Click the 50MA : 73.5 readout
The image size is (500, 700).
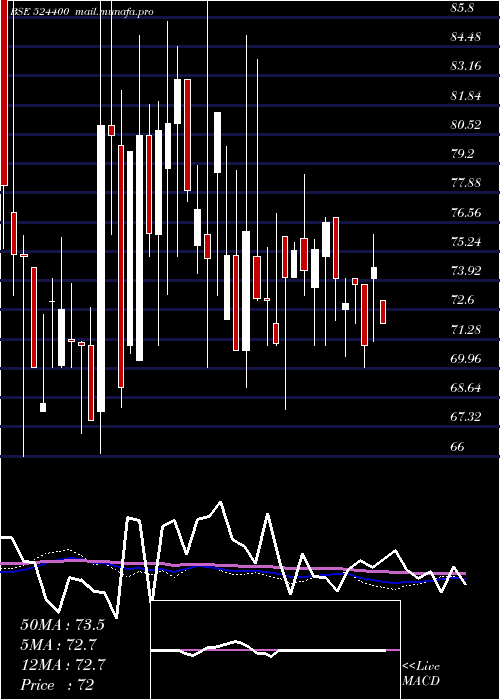(x=62, y=625)
